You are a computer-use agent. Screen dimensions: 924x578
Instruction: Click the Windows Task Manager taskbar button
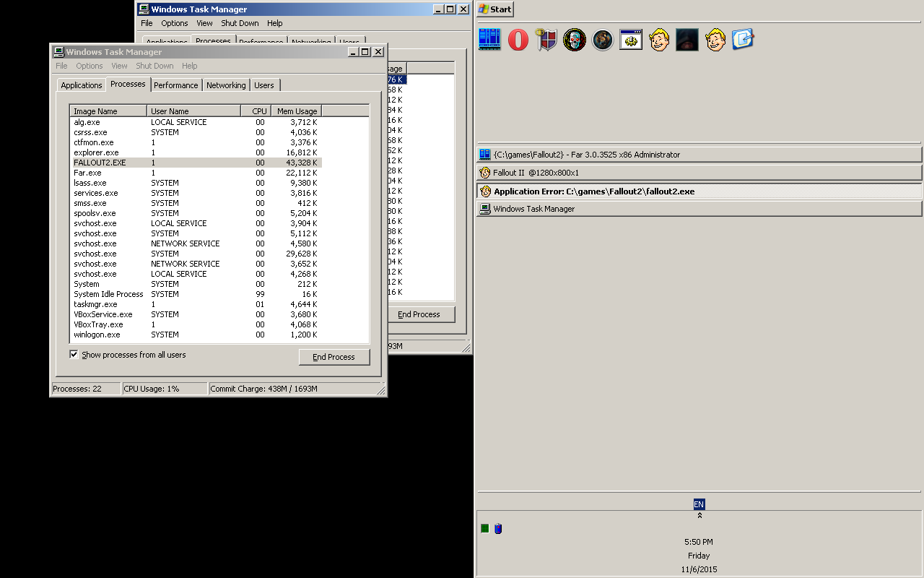click(x=699, y=209)
